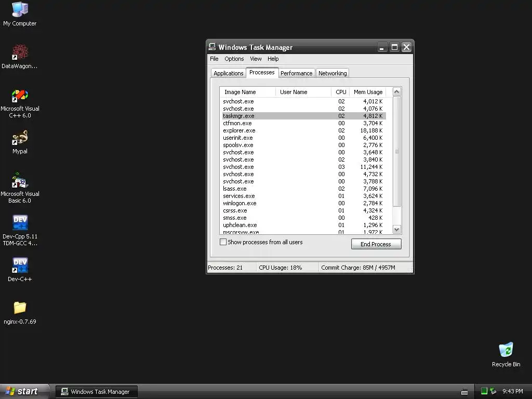Select svchost.exe using 11,244 K memory

pos(304,167)
